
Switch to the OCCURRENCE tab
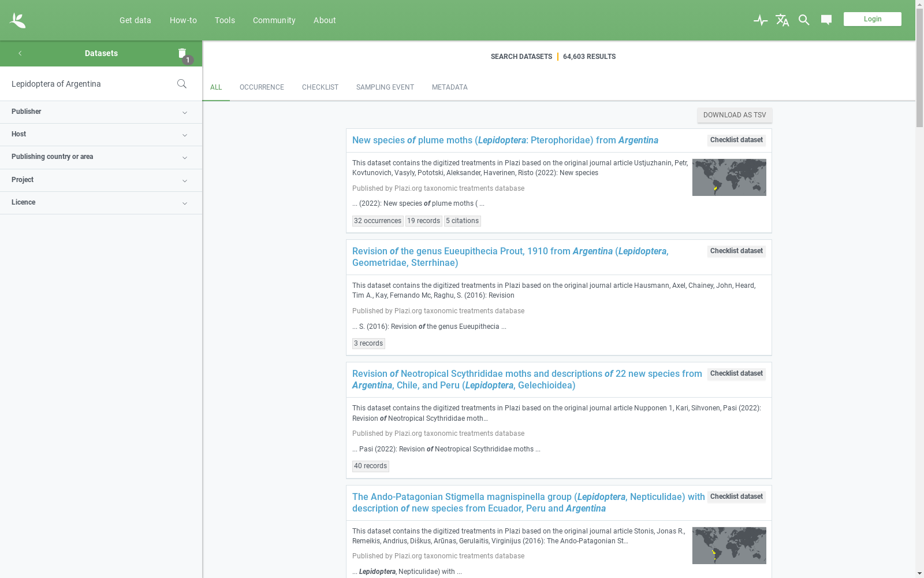[x=262, y=87]
